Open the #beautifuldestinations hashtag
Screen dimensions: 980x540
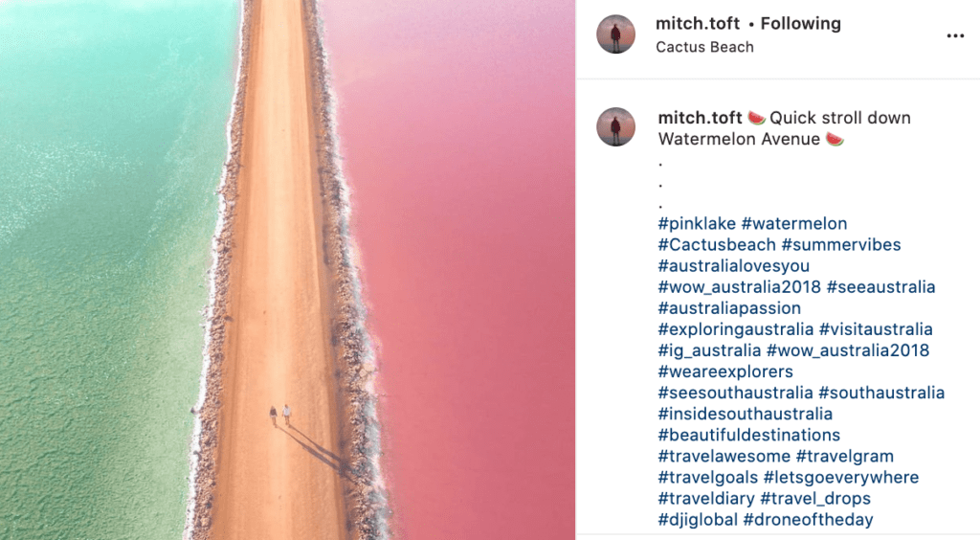(x=749, y=435)
